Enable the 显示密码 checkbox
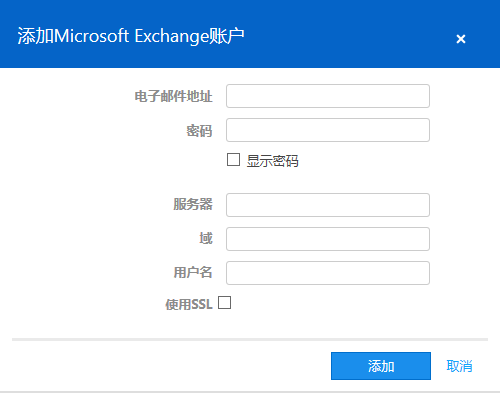The height and width of the screenshot is (393, 500). point(233,160)
